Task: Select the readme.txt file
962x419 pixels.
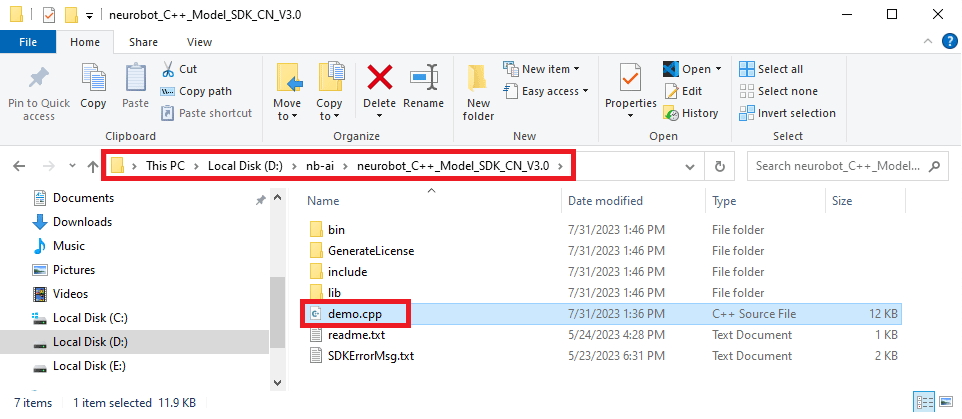Action: pyautogui.click(x=356, y=335)
